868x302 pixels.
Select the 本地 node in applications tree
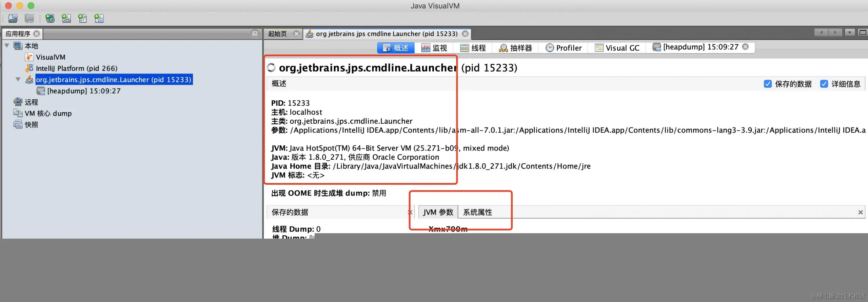[x=31, y=46]
